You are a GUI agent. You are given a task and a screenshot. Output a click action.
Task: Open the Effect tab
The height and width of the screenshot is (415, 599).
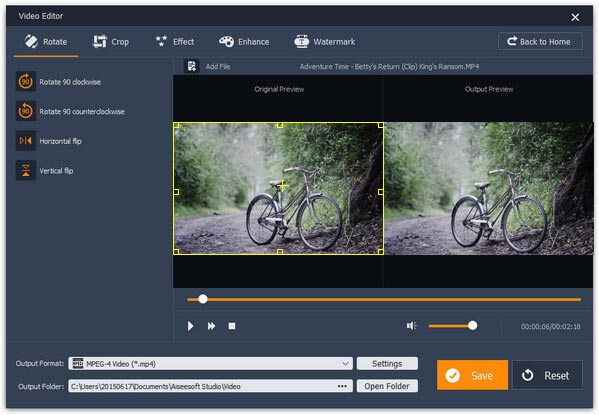coord(175,41)
